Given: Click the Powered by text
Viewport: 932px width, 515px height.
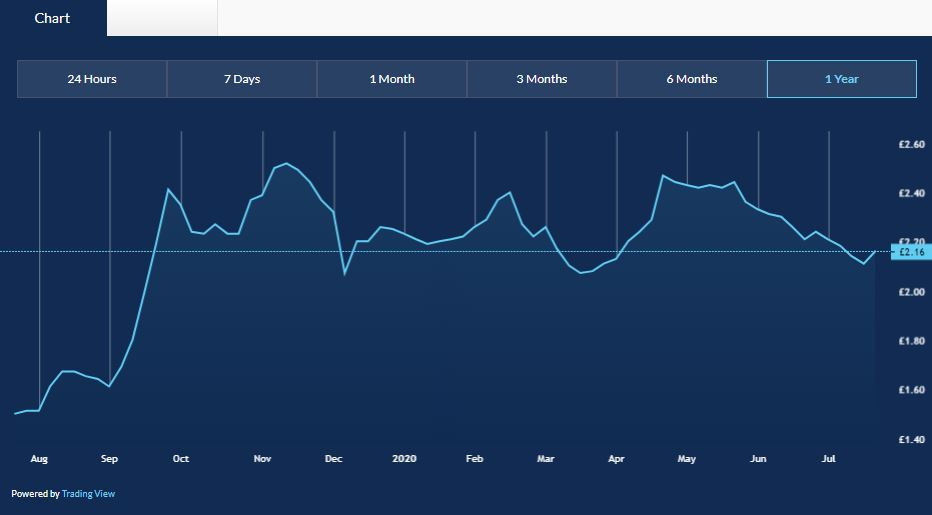Looking at the screenshot, I should (x=35, y=494).
